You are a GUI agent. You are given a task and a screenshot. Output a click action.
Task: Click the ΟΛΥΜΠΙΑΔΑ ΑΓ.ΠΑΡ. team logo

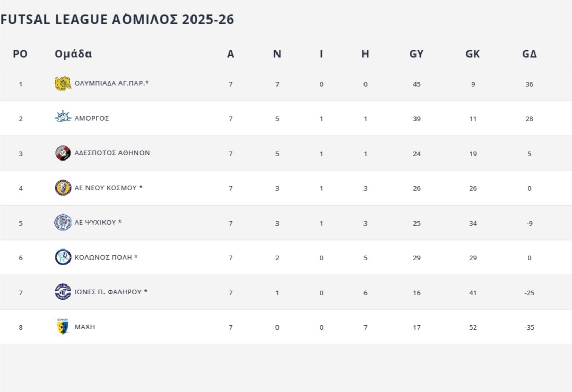pos(63,83)
